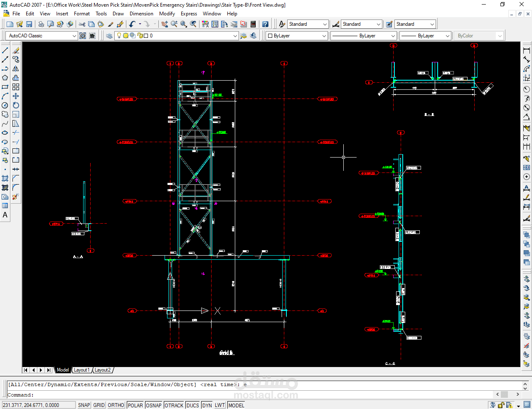Image resolution: width=532 pixels, height=409 pixels.
Task: Open the Dimension menu
Action: coord(141,14)
